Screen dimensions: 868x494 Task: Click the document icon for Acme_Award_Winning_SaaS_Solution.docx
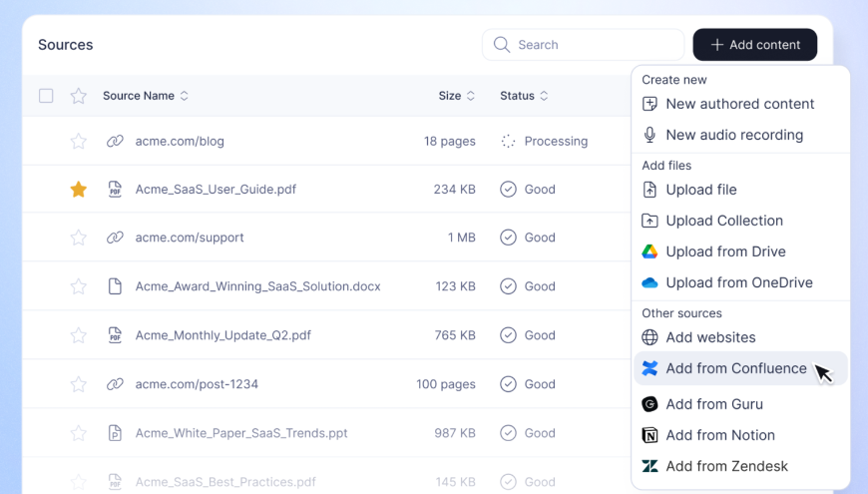(x=115, y=286)
